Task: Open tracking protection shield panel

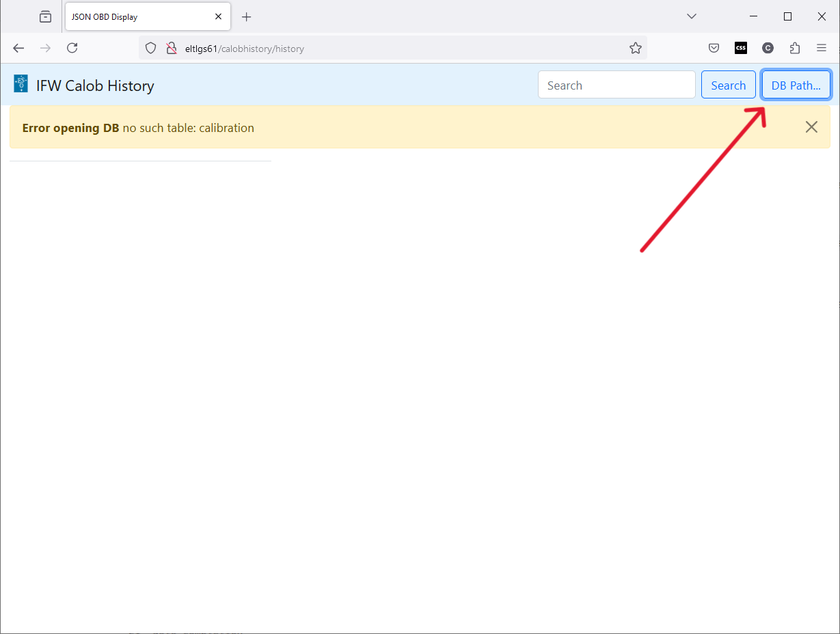Action: pyautogui.click(x=151, y=48)
